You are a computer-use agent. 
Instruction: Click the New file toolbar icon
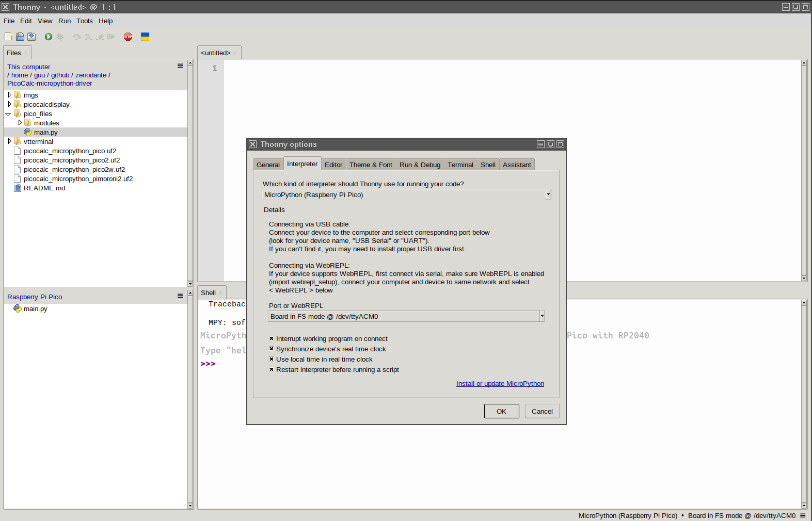click(8, 37)
